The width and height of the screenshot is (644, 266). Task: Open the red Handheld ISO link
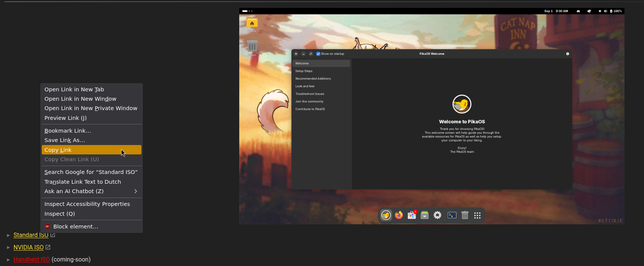pyautogui.click(x=32, y=260)
